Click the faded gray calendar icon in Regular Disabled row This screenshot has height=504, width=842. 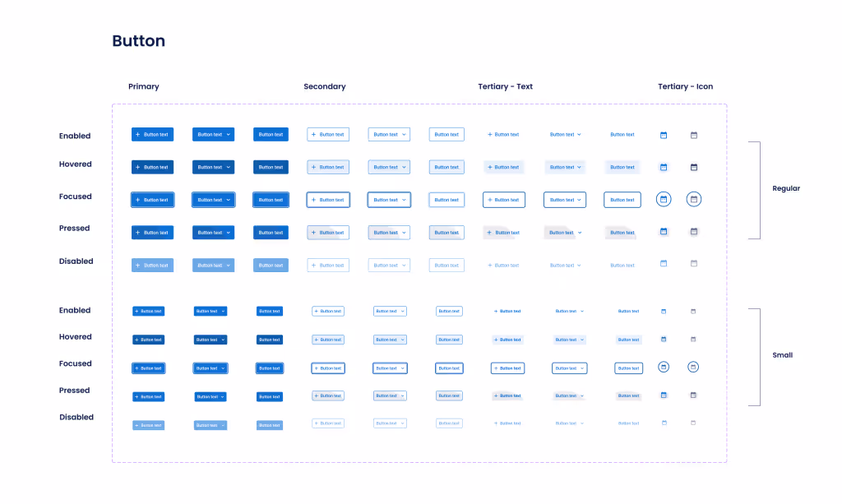click(694, 264)
